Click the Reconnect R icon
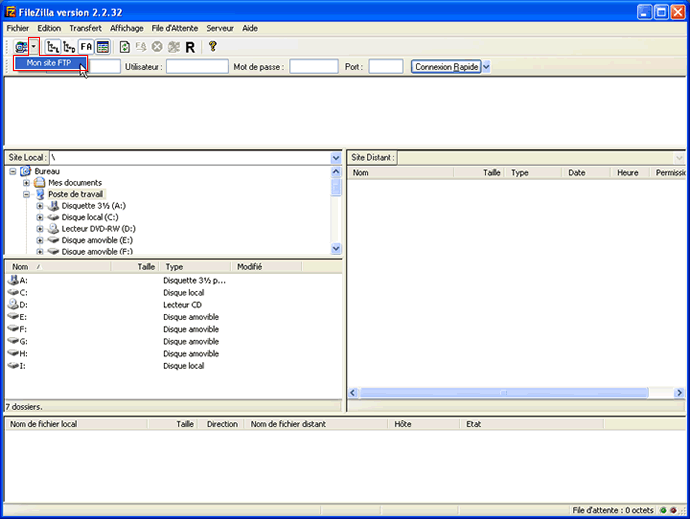This screenshot has height=519, width=690. 190,47
